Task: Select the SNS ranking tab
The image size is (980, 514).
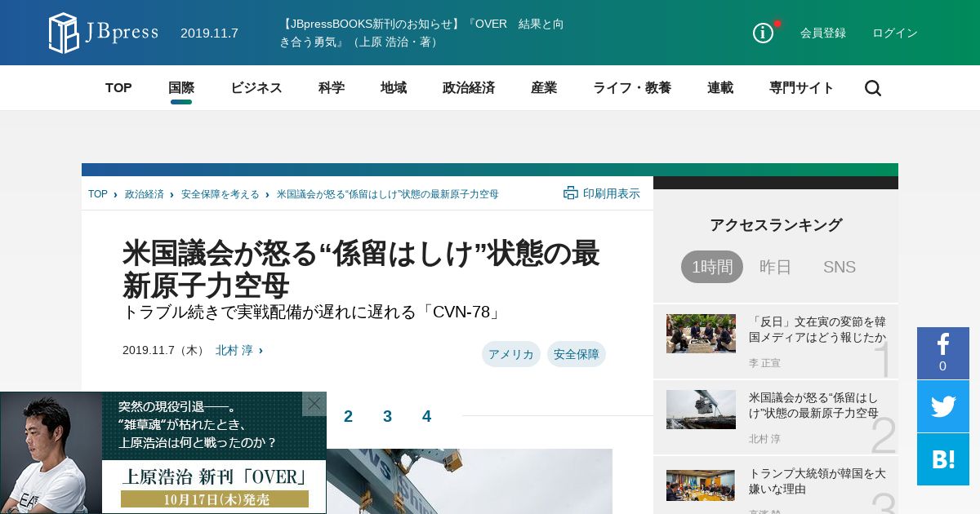Action: [840, 267]
